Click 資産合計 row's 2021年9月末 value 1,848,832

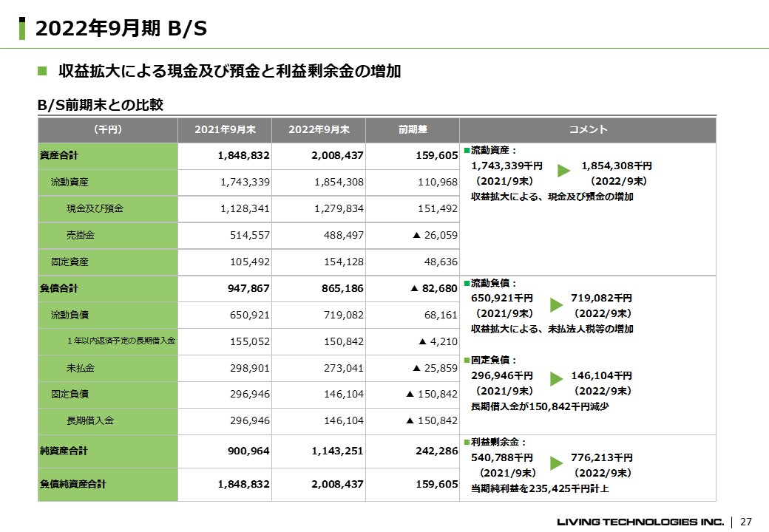pos(244,156)
